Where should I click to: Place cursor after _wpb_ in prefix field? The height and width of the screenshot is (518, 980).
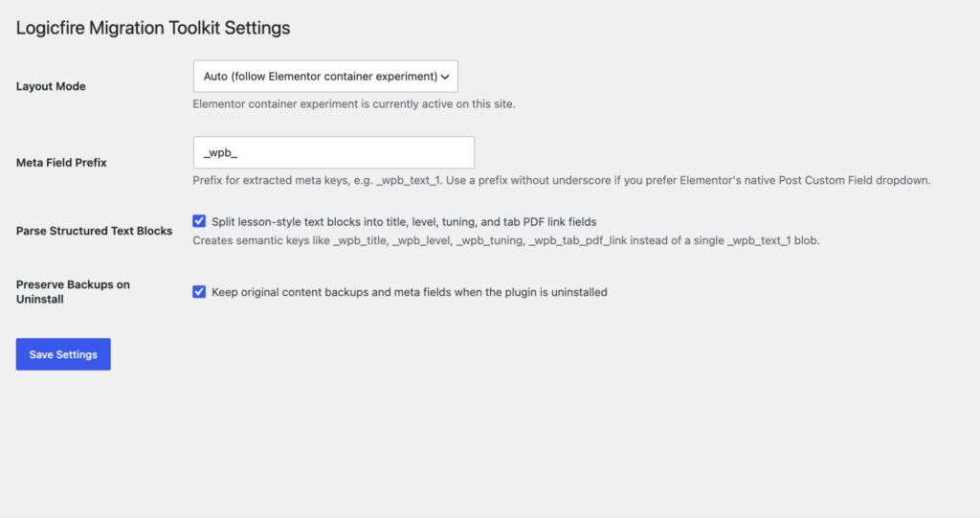coord(239,152)
